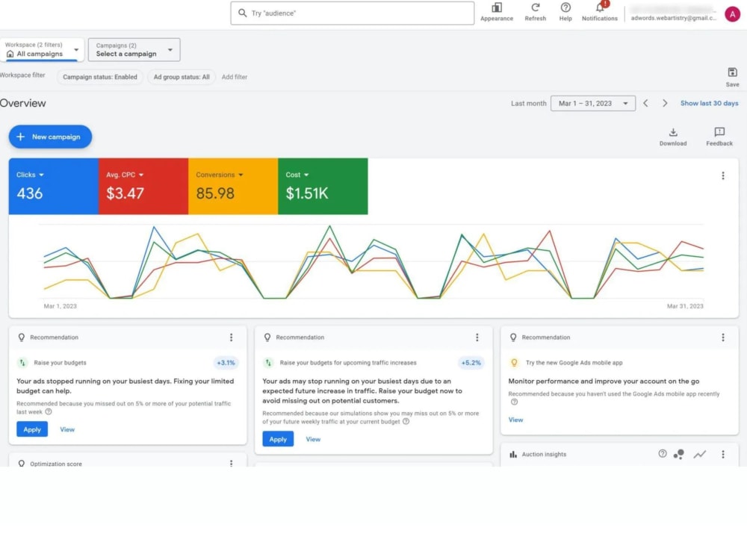Click the Mar 1, 2023 axis label
This screenshot has width=747, height=560.
(x=60, y=306)
